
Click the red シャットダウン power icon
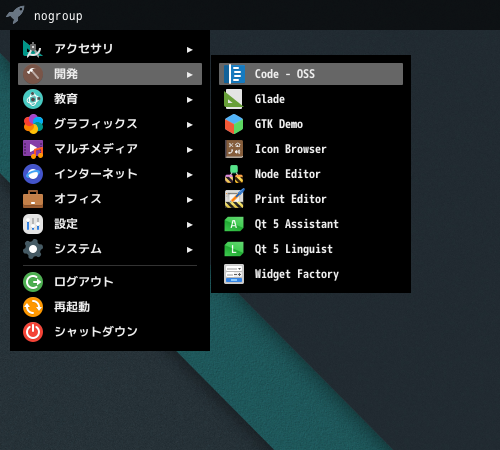point(33,332)
